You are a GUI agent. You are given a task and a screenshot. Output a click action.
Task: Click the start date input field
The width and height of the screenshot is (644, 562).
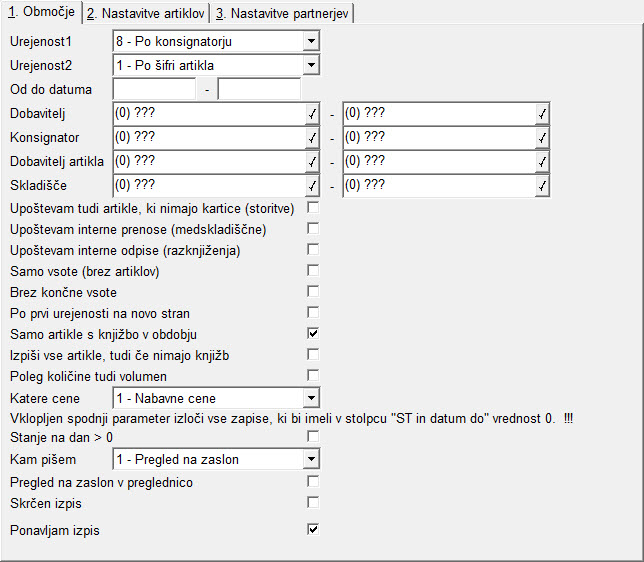point(154,89)
